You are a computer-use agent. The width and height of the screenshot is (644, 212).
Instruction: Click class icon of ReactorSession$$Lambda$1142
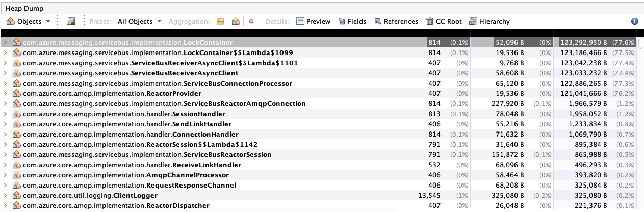(16, 145)
